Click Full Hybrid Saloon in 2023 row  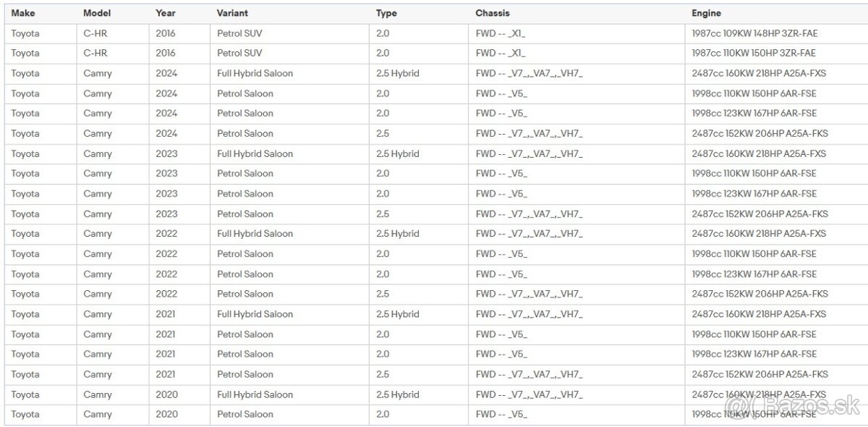click(255, 153)
